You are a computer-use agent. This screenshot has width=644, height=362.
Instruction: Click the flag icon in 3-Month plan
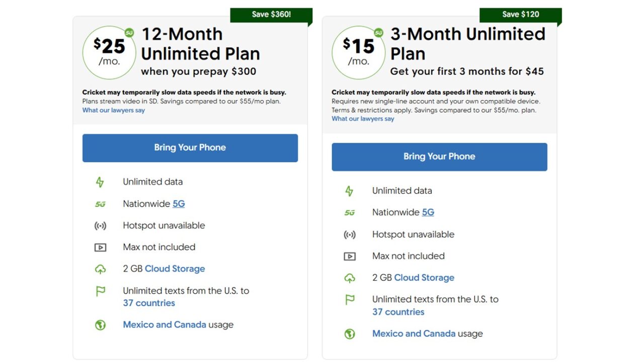pos(349,300)
